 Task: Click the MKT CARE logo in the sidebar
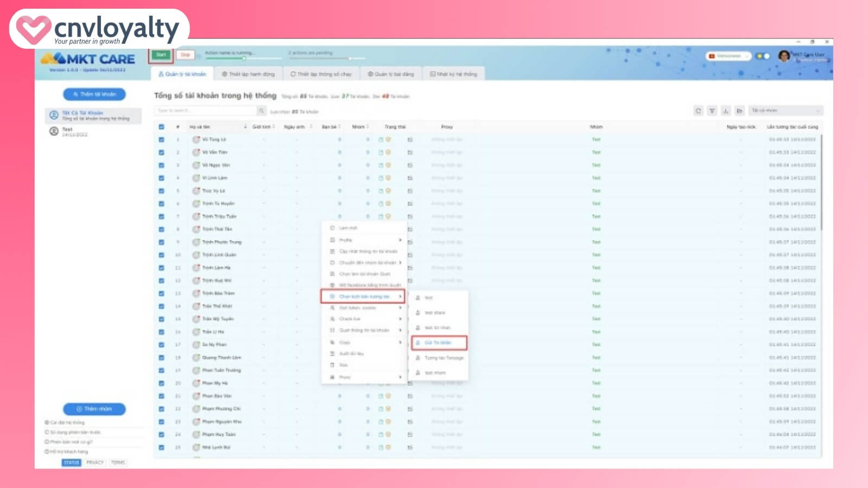coord(90,60)
